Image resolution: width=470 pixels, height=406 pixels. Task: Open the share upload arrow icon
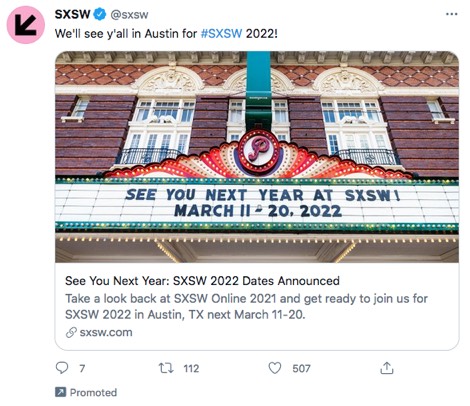[x=387, y=368]
